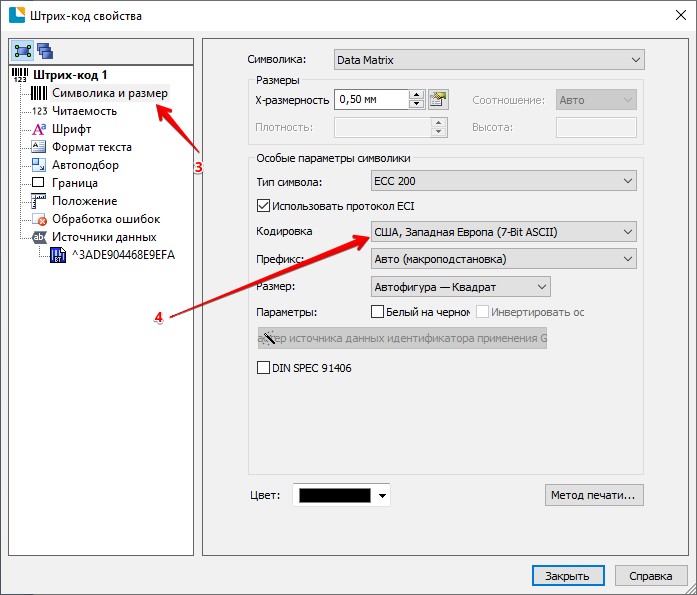The image size is (697, 595).
Task: Open the Шрифт font settings item
Action: pos(72,129)
